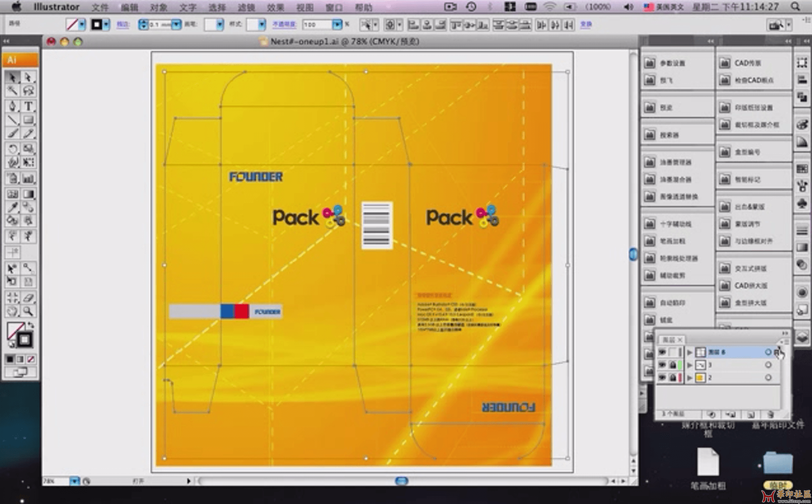Toggle lock box of top layer
Viewport: 812px width, 504px height.
pyautogui.click(x=673, y=352)
